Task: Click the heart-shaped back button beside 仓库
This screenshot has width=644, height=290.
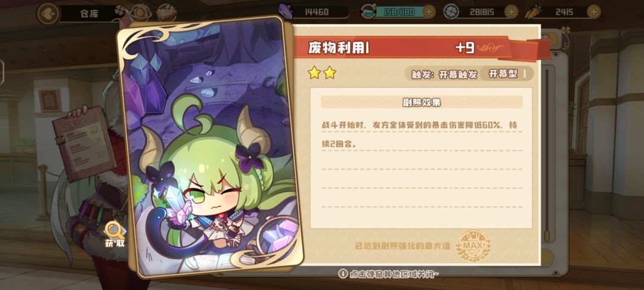Action: coord(49,13)
